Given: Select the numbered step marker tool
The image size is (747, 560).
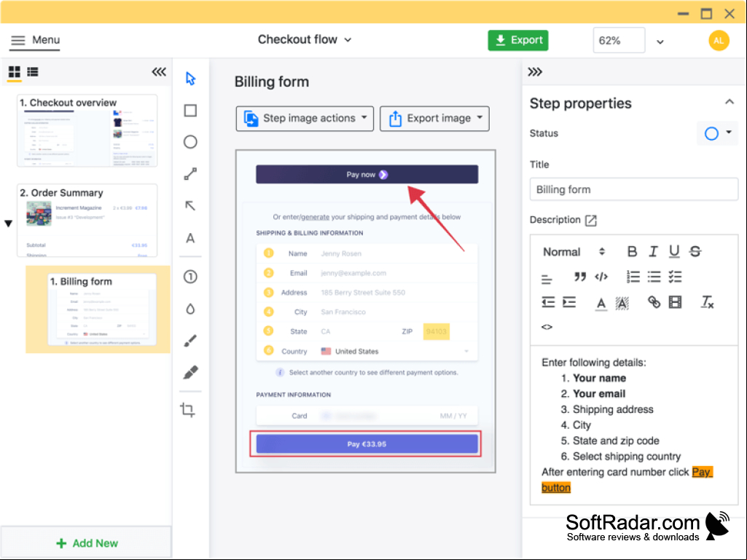Looking at the screenshot, I should click(x=190, y=277).
